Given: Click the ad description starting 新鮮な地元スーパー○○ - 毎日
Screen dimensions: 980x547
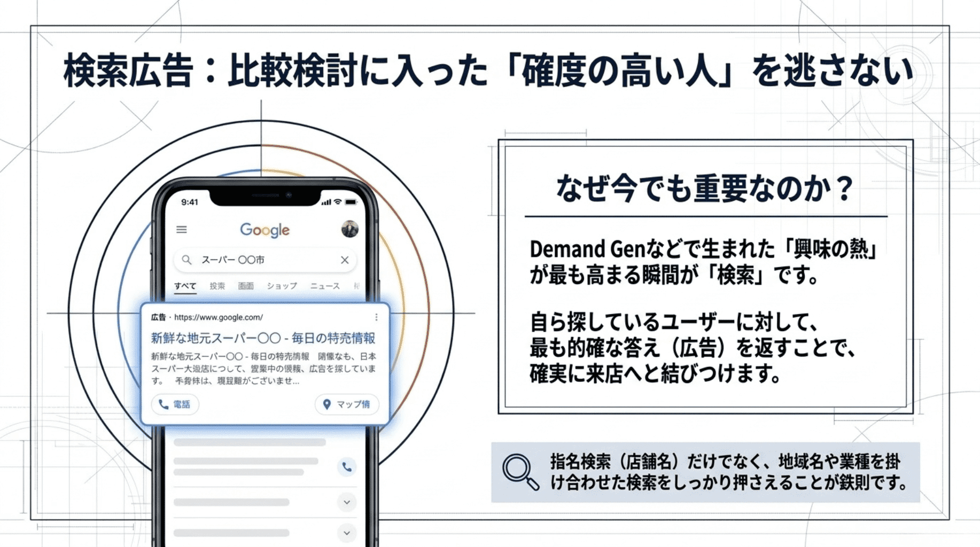Looking at the screenshot, I should (263, 369).
